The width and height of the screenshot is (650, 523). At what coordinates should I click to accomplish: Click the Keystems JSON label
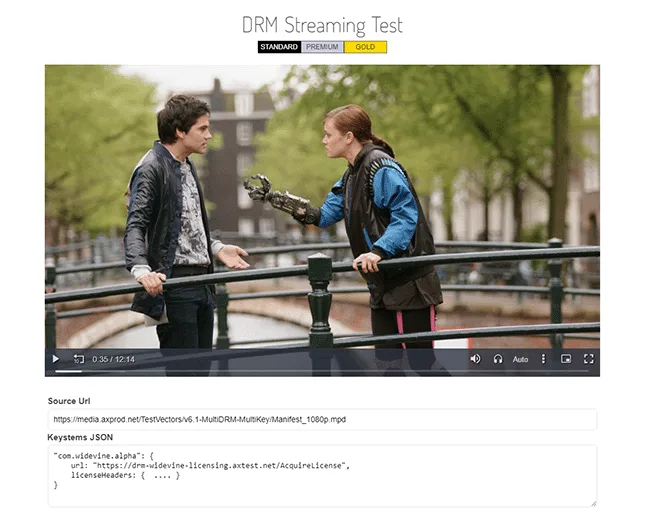[80, 437]
